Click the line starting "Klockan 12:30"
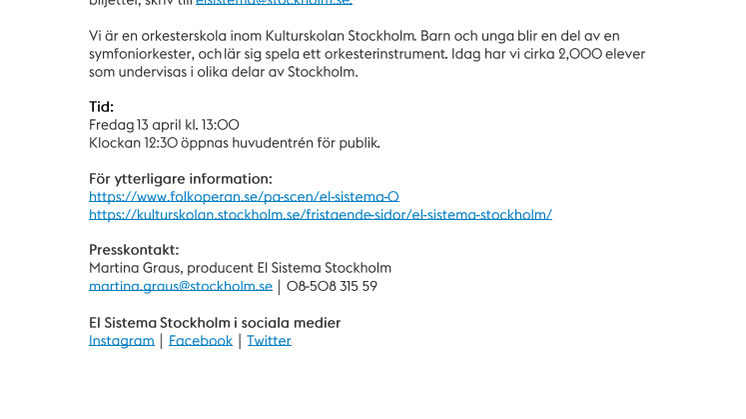This screenshot has height=419, width=746. [234, 143]
